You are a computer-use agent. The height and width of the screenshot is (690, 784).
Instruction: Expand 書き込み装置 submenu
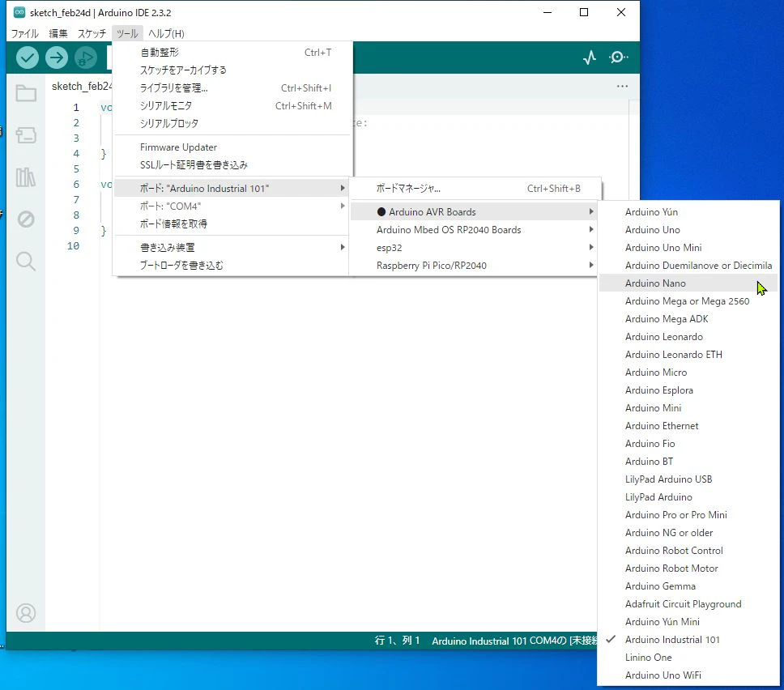(x=232, y=248)
